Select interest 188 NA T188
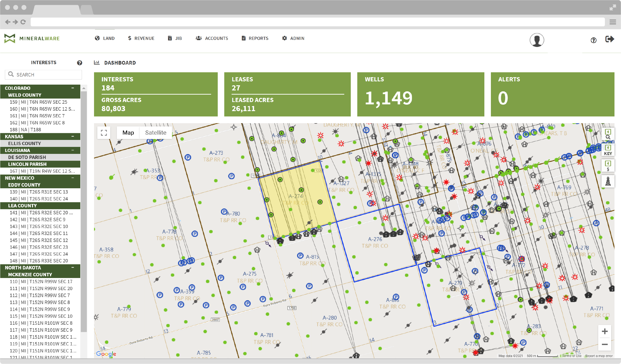Viewport: 621px width, 364px height. (x=40, y=129)
